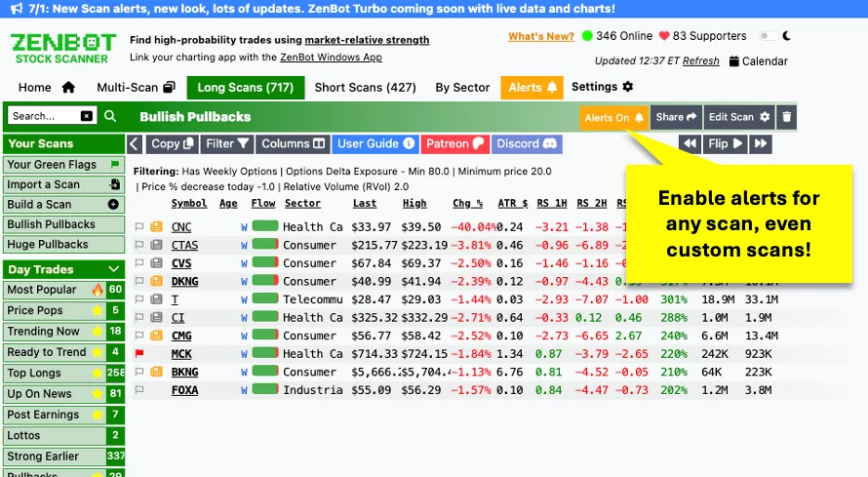Go back with the left chevron button
This screenshot has height=477, width=868.
134,143
